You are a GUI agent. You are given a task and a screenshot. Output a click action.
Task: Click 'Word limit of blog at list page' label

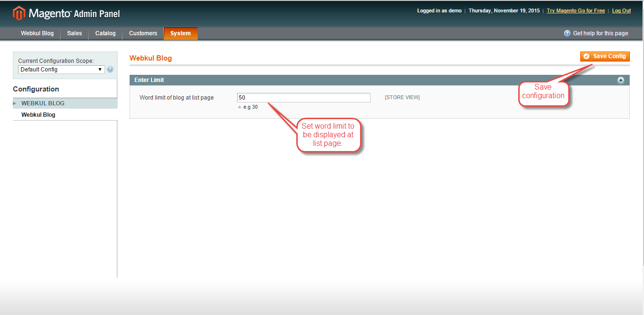click(177, 98)
